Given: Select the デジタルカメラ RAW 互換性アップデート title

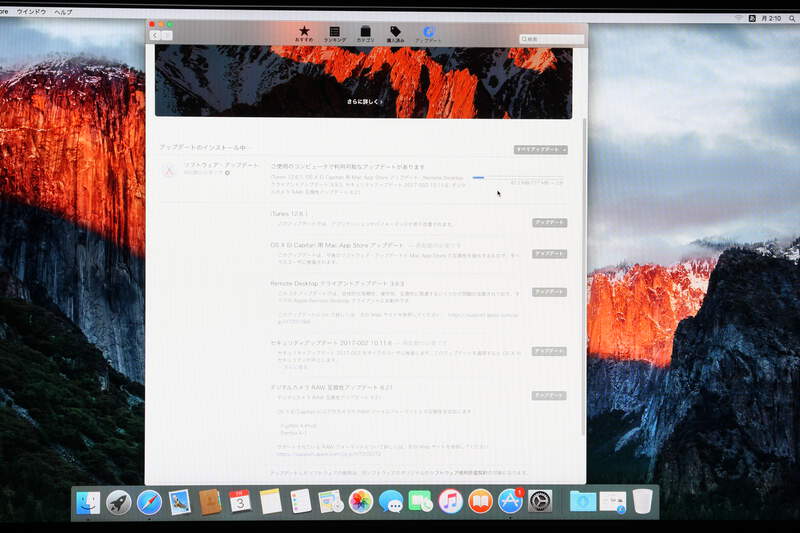Looking at the screenshot, I should click(331, 388).
